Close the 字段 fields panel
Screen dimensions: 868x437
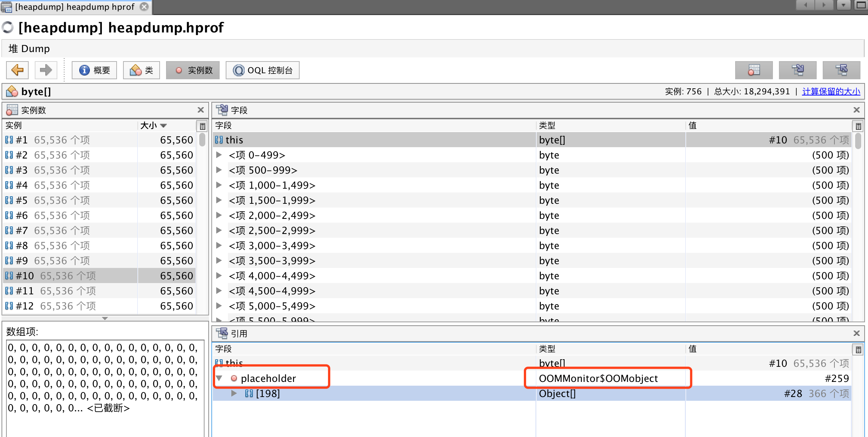click(x=857, y=110)
